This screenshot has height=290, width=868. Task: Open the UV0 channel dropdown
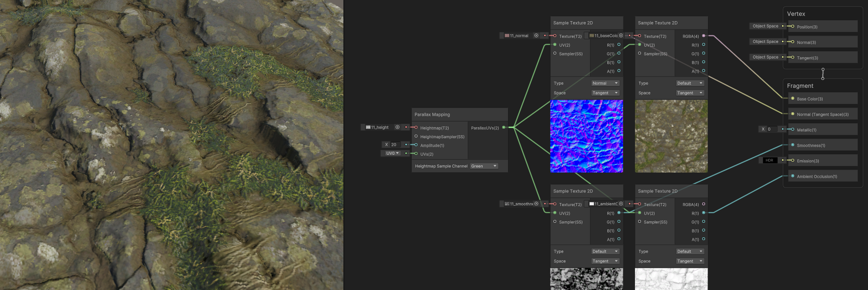[392, 153]
